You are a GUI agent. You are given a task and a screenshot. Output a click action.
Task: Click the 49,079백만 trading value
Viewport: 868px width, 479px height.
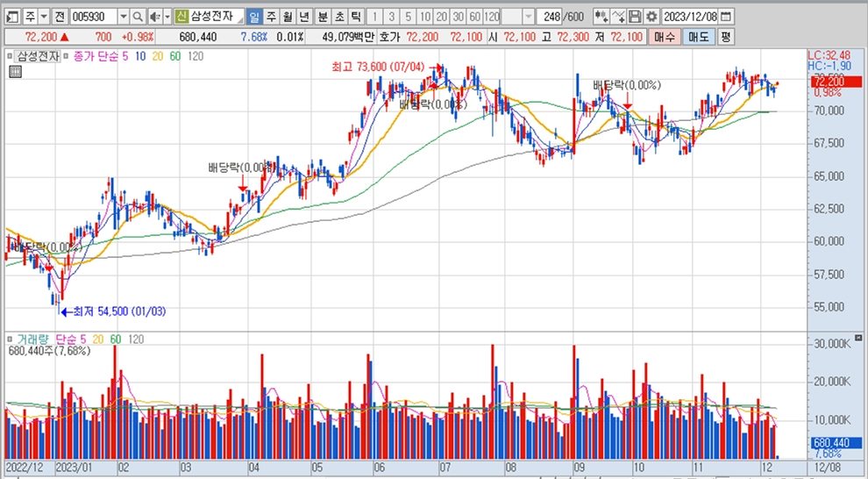click(347, 37)
